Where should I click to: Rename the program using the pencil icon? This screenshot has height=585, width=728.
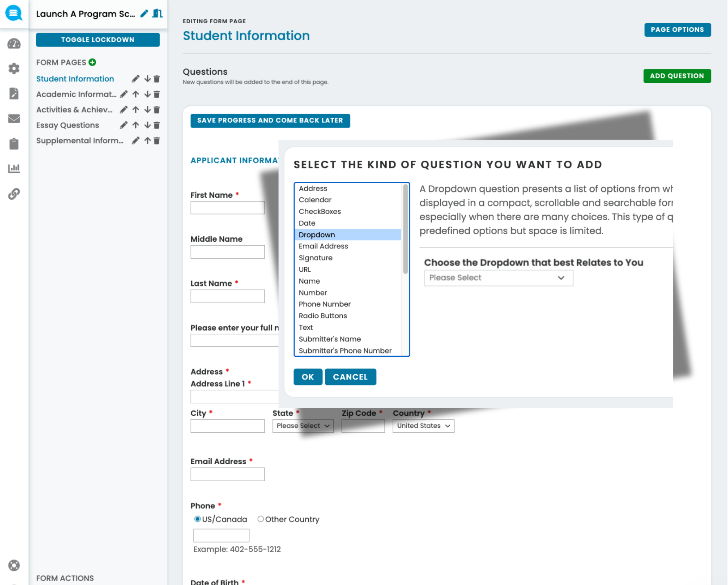point(144,14)
